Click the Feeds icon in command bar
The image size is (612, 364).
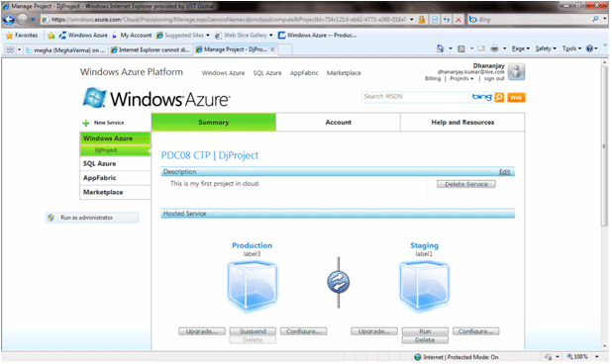[460, 48]
